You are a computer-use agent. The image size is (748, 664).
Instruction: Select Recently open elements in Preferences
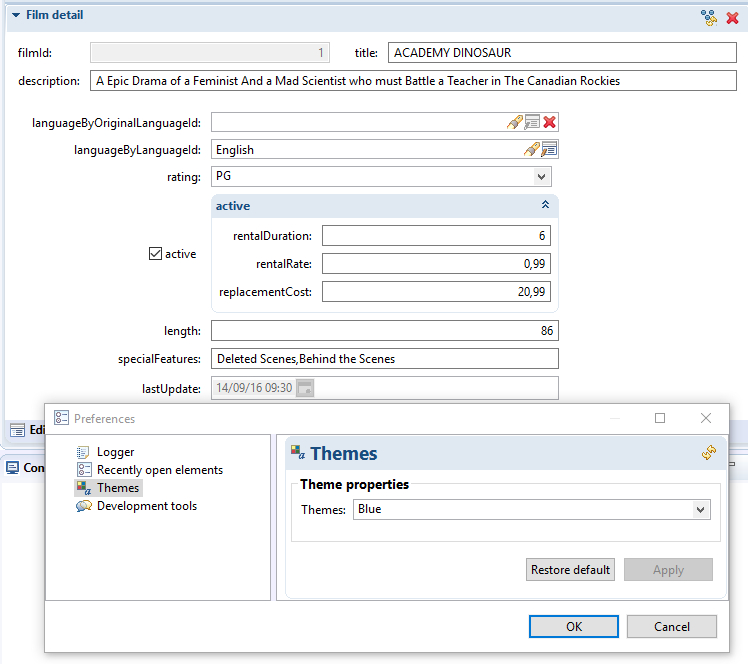click(x=159, y=470)
